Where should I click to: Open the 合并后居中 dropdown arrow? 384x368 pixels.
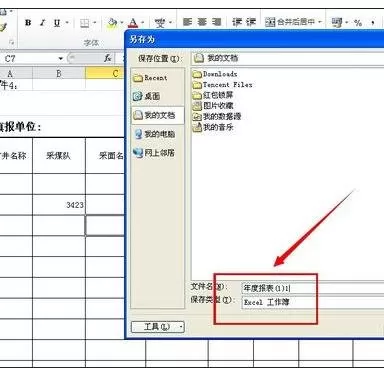click(320, 22)
